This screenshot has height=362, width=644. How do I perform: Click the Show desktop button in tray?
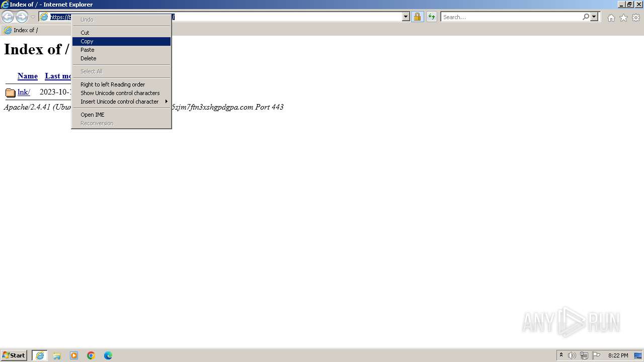pos(638,355)
